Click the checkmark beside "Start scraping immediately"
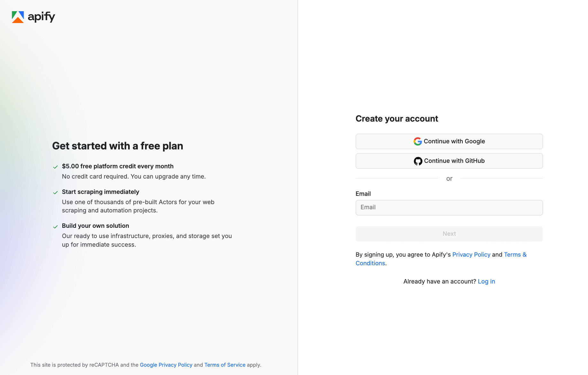This screenshot has height=375, width=588. pos(56,193)
